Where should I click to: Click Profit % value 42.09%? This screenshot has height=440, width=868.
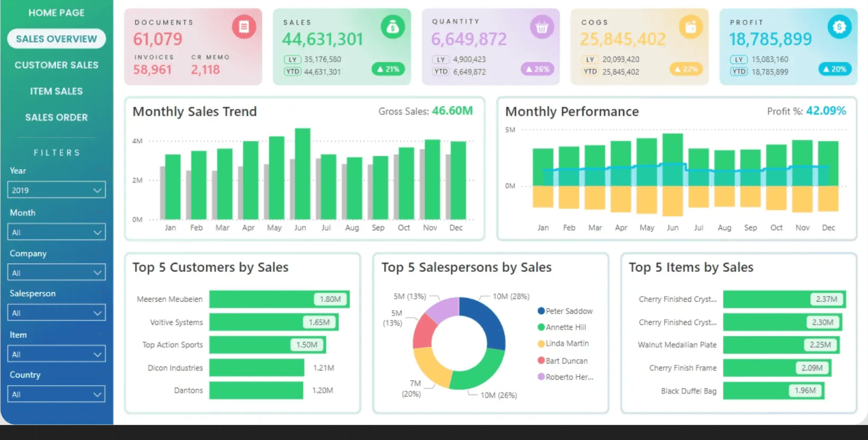826,111
